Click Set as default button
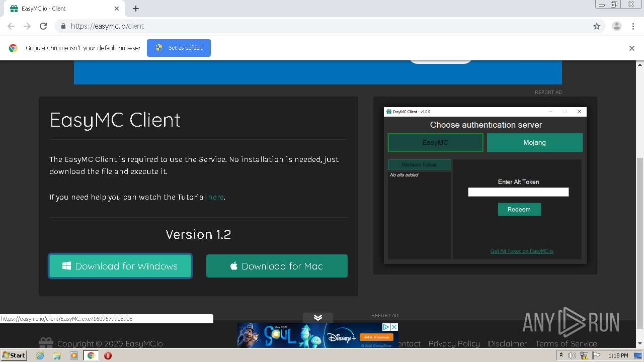The width and height of the screenshot is (644, 362). pos(179,48)
